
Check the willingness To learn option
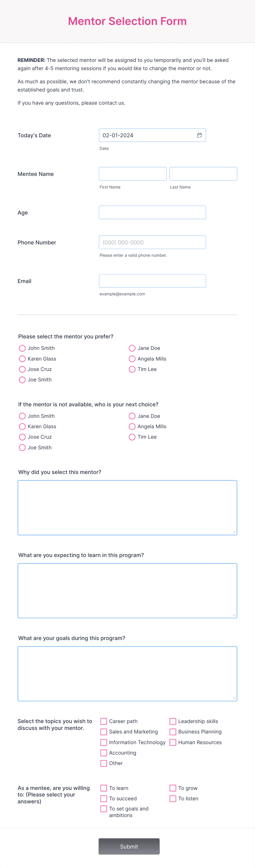click(x=104, y=788)
